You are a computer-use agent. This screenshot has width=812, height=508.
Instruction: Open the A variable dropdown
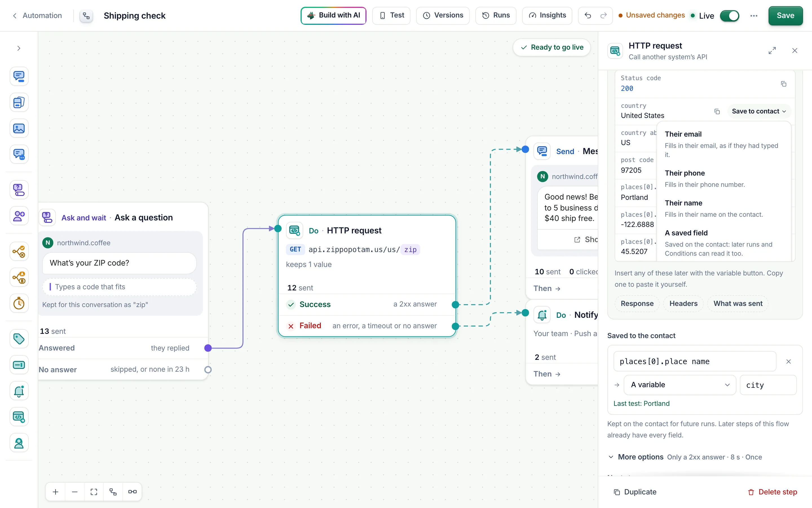(x=679, y=385)
